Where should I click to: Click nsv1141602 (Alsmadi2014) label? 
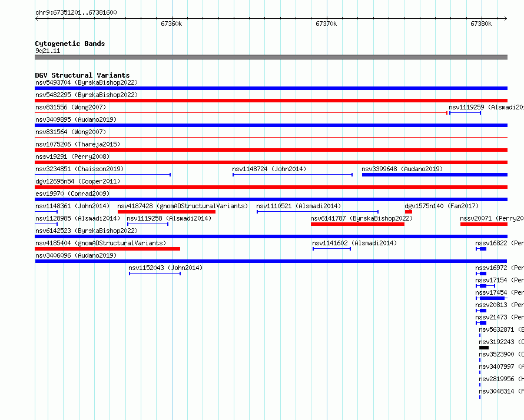click(354, 243)
